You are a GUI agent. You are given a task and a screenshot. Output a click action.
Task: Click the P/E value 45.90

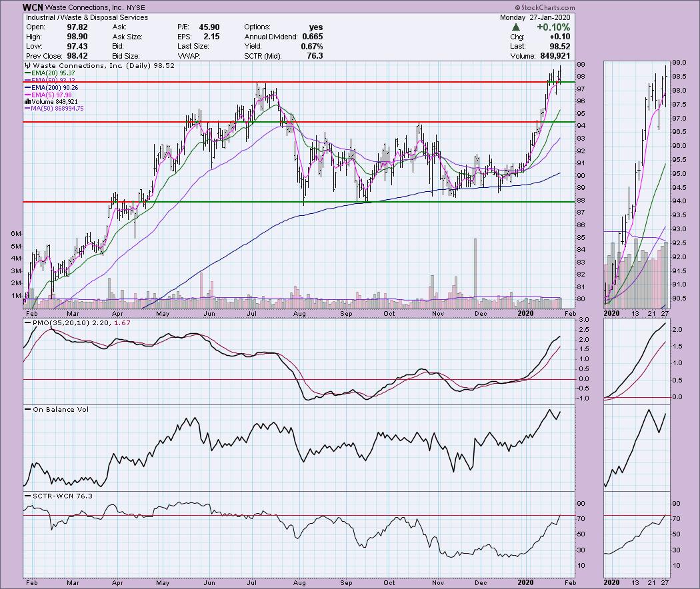coord(209,27)
